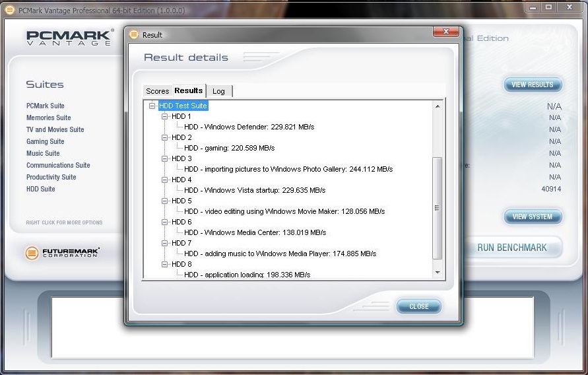Click the HDD score value 40914
Image resolution: width=588 pixels, height=375 pixels.
(x=551, y=189)
